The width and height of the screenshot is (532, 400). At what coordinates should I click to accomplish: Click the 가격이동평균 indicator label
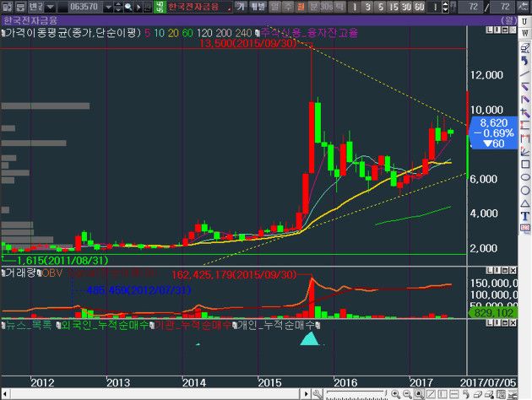73,33
